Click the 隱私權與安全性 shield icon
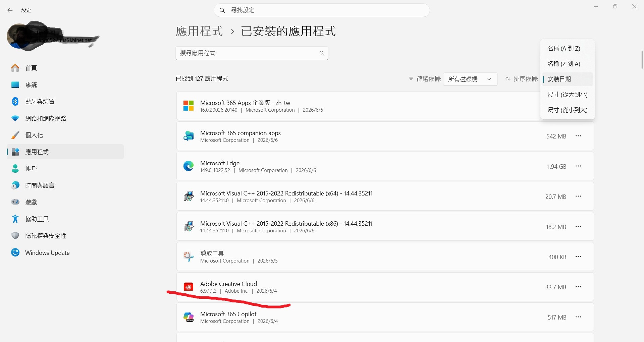 point(15,236)
